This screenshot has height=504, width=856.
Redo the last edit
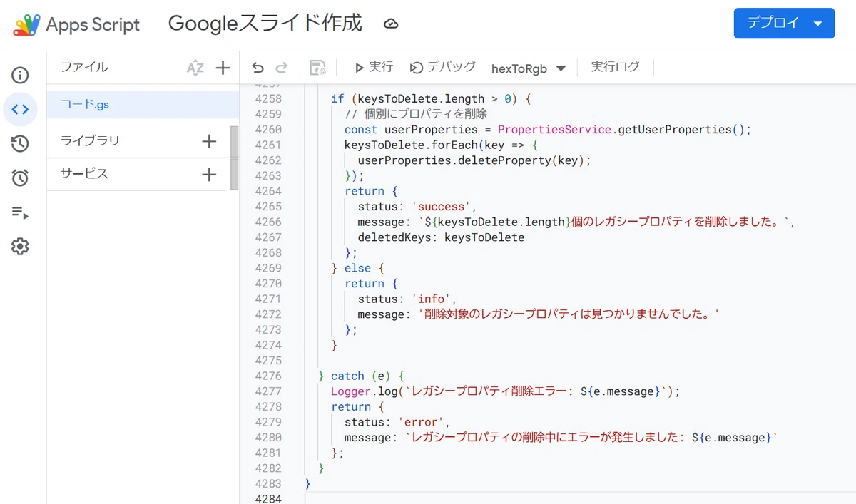[282, 68]
